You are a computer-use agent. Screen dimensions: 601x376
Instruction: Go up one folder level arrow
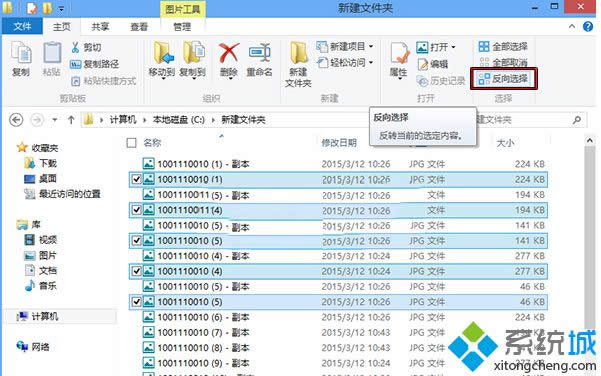71,120
